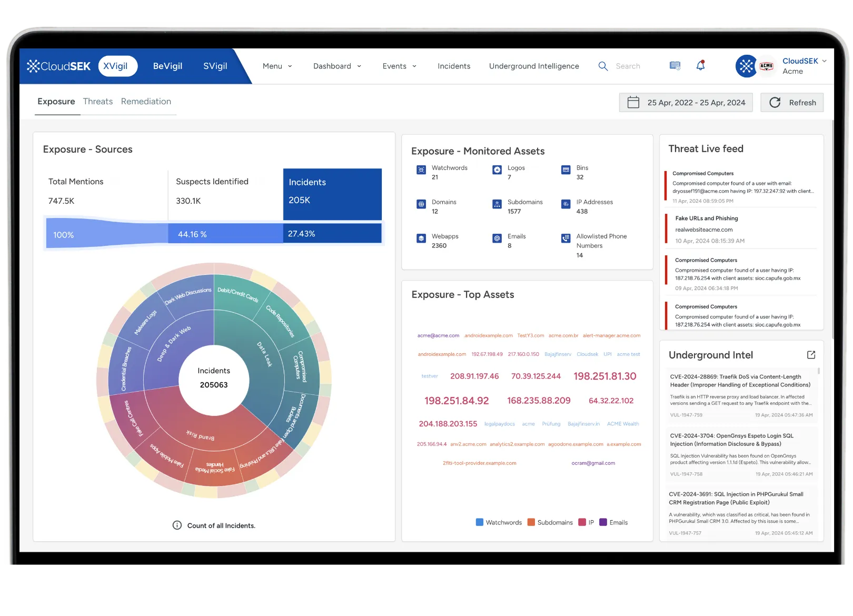Image resolution: width=853 pixels, height=616 pixels.
Task: Click the Emails asset icon
Action: click(x=497, y=239)
